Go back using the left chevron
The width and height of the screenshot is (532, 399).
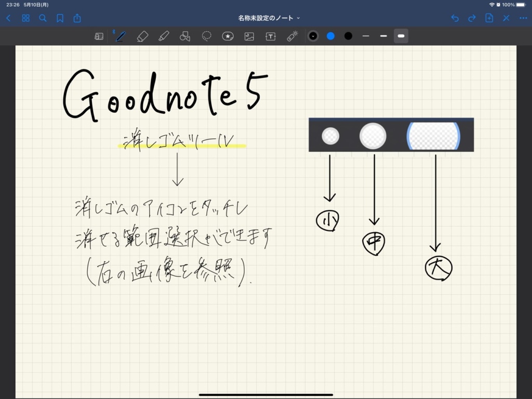point(8,18)
